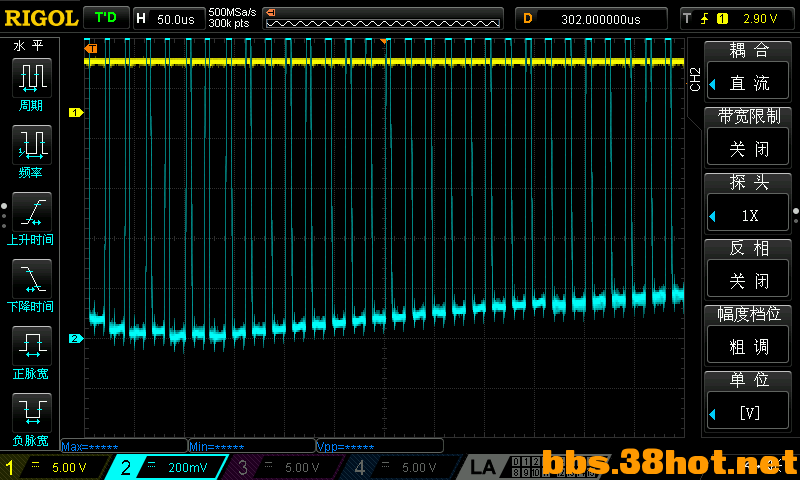Open the 单位 unit option [V]
Image resolution: width=800 pixels, height=480 pixels.
click(x=748, y=412)
